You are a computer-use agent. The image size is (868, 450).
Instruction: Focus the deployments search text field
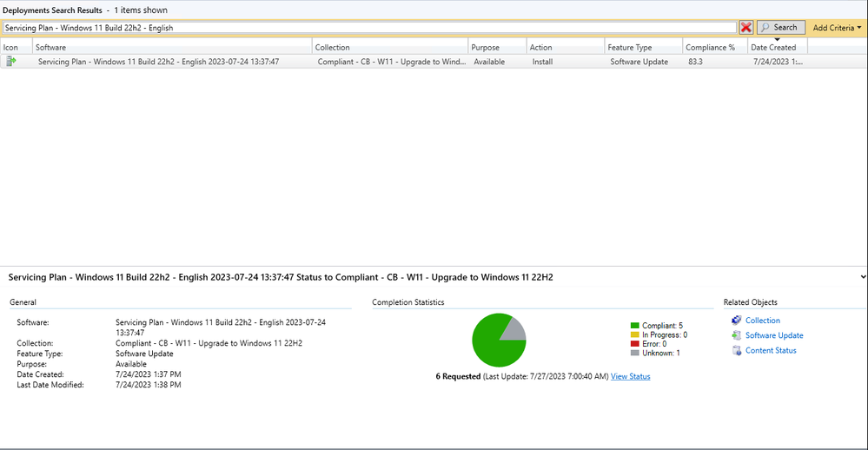(x=369, y=28)
